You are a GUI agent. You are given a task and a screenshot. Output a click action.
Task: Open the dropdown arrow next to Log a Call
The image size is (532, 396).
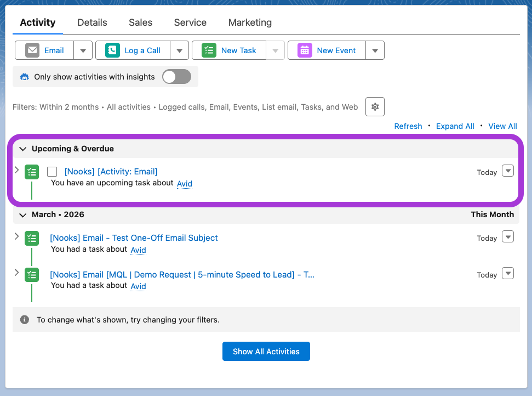tap(180, 50)
